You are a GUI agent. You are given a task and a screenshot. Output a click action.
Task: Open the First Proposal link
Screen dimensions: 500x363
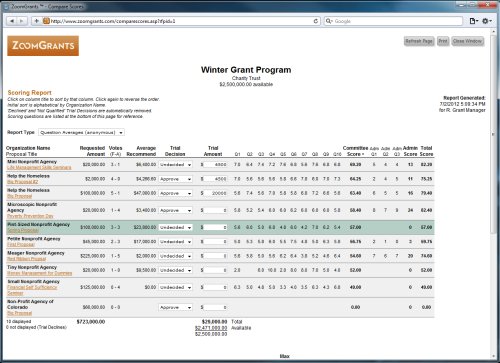(x=21, y=245)
